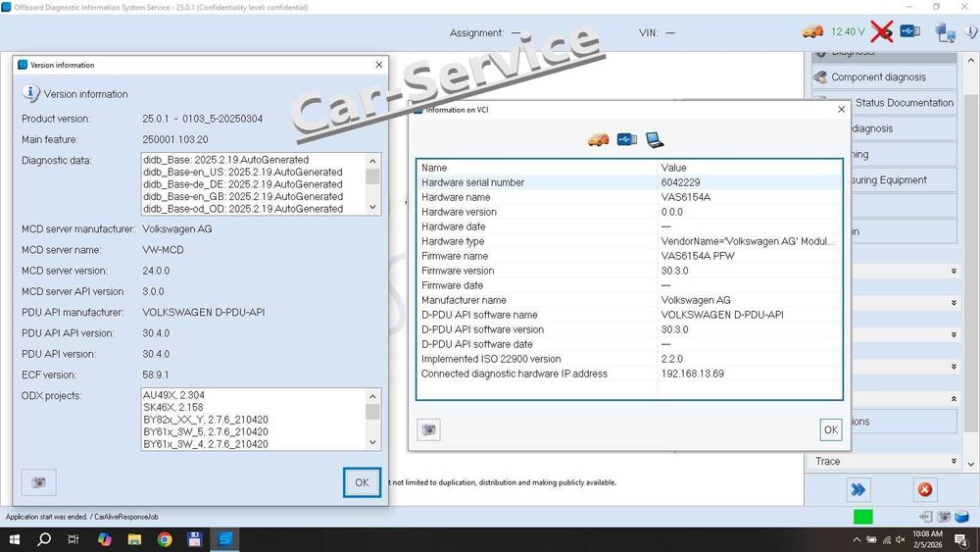Image resolution: width=980 pixels, height=552 pixels.
Task: Click the USB interface icon in VCI dialog
Action: (x=627, y=139)
